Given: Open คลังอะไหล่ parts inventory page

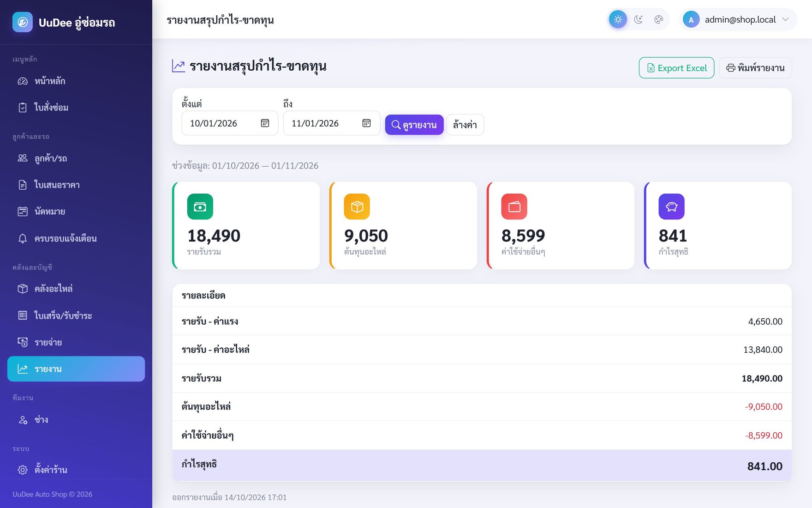Looking at the screenshot, I should point(76,289).
